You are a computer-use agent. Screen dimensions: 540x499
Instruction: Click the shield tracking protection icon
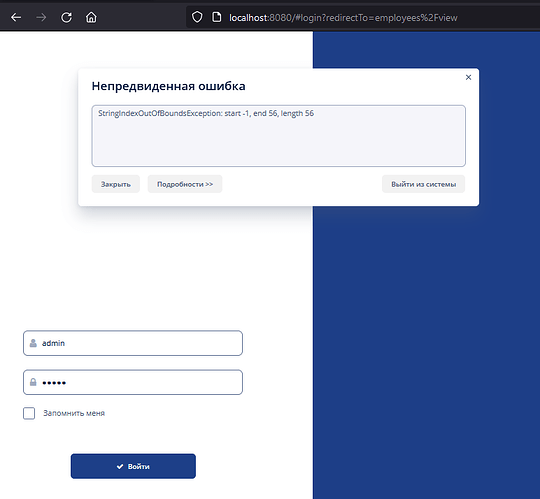(197, 17)
